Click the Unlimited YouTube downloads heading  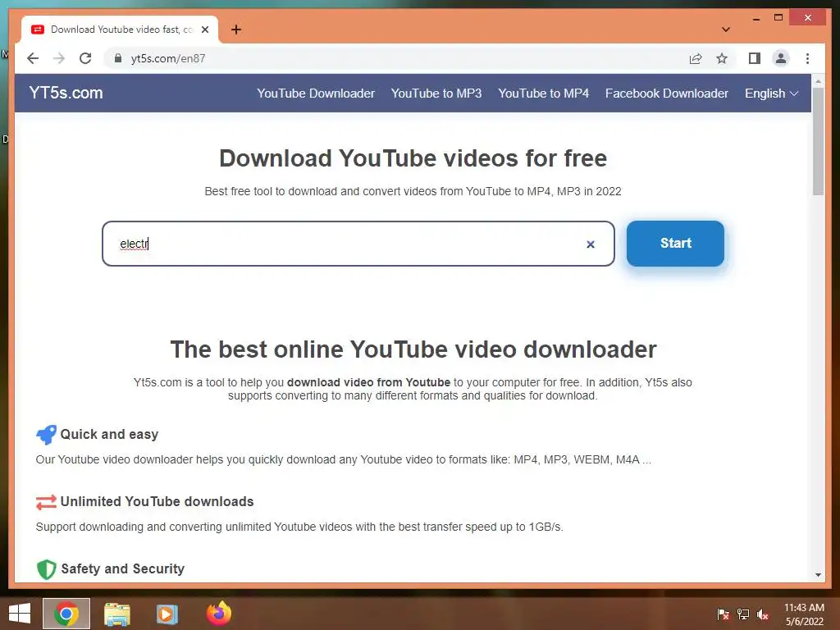(x=157, y=501)
